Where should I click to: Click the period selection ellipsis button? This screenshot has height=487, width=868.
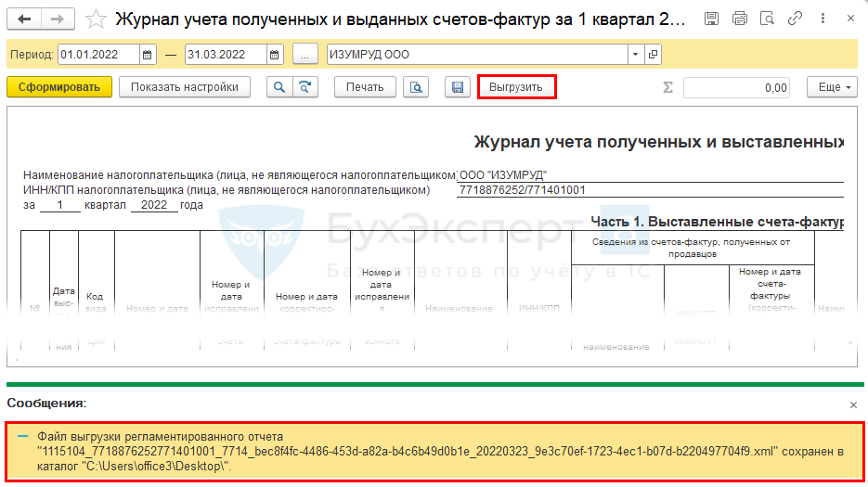pyautogui.click(x=306, y=55)
